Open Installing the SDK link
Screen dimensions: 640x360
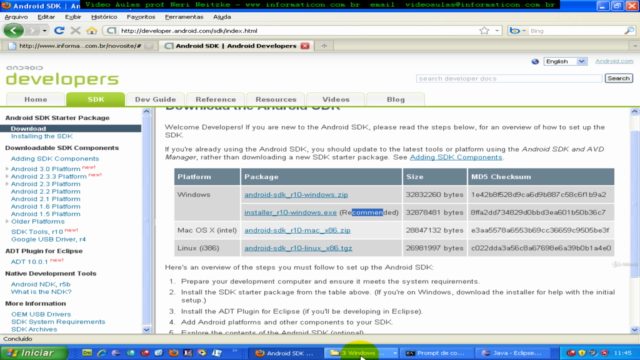click(x=42, y=136)
